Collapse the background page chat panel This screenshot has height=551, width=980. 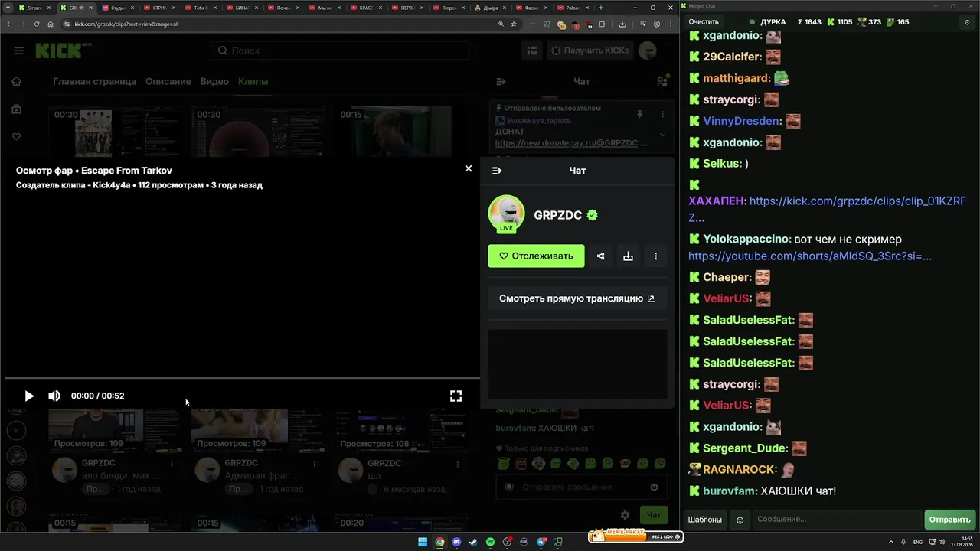(501, 81)
